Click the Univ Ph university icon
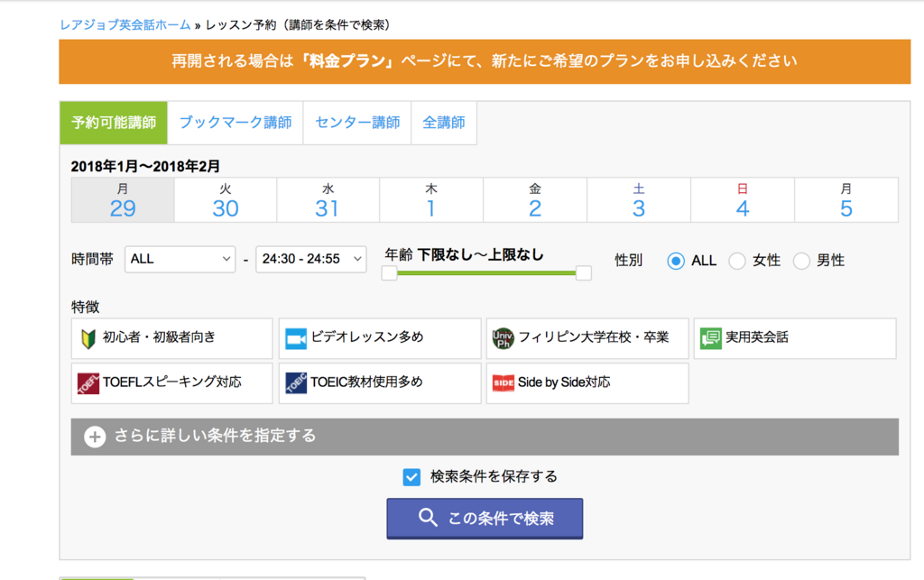 (503, 338)
